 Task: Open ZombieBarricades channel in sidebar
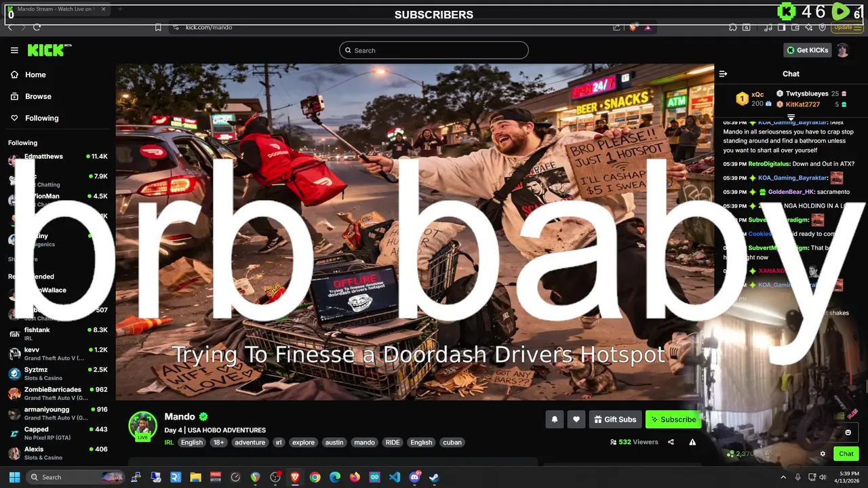[x=58, y=393]
